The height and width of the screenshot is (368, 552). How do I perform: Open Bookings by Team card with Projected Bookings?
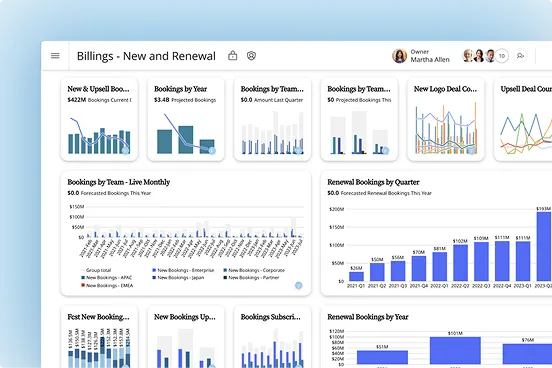pyautogui.click(x=359, y=119)
